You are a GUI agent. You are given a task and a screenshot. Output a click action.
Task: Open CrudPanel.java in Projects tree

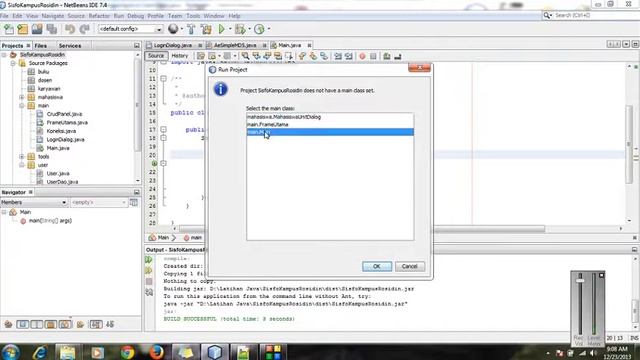[x=64, y=114]
